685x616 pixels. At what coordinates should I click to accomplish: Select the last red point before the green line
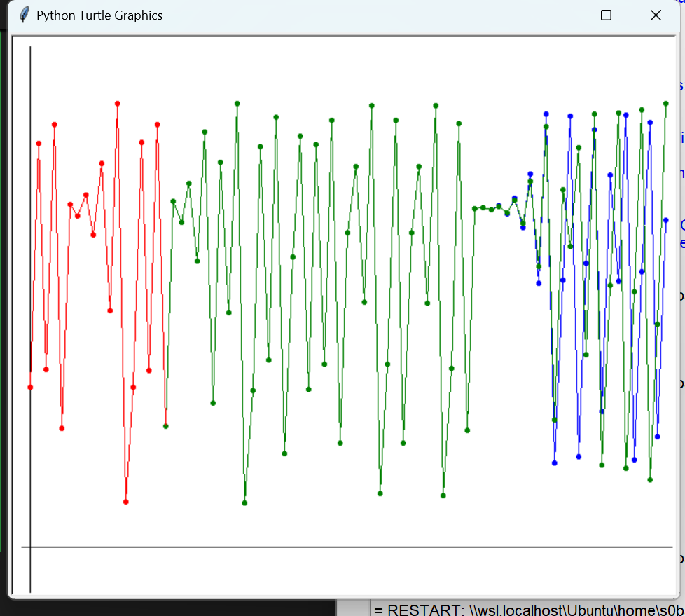tap(157, 125)
